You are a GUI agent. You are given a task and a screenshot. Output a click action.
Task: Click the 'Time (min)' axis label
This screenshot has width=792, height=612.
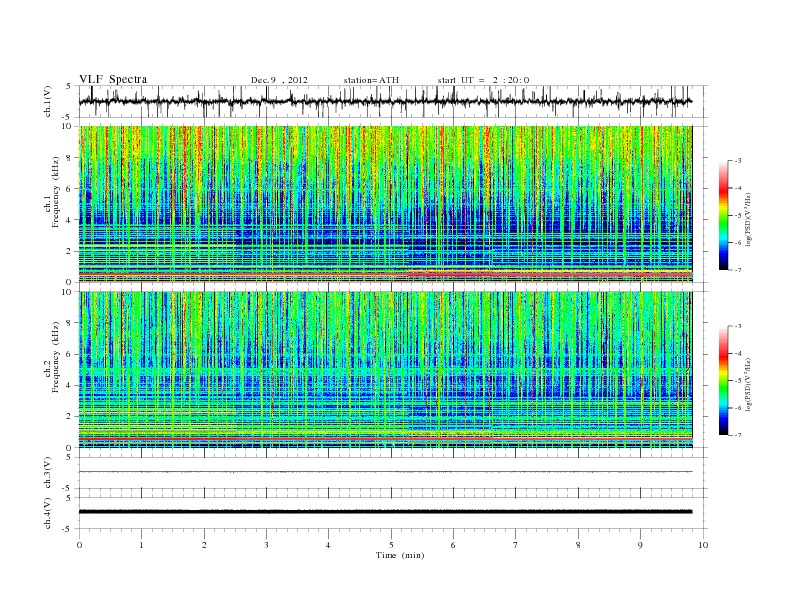400,555
